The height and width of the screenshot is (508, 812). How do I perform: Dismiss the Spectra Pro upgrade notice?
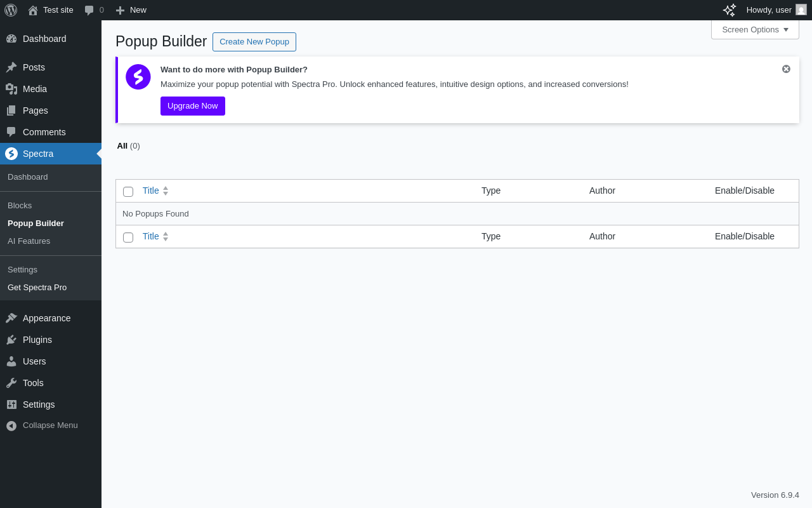(x=786, y=69)
